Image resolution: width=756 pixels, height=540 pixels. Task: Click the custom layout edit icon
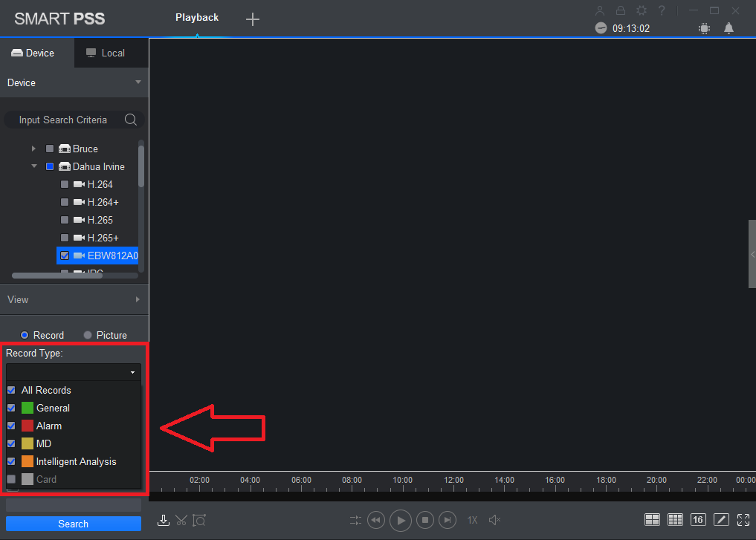[721, 520]
